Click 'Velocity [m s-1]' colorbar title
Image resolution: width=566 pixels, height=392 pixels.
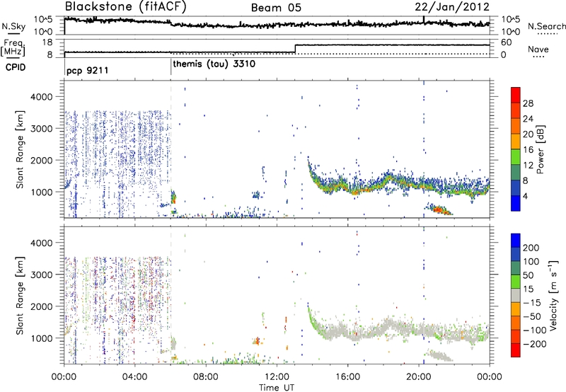pos(553,295)
